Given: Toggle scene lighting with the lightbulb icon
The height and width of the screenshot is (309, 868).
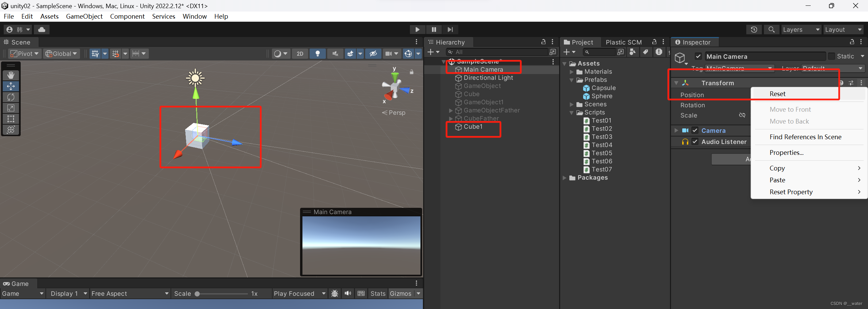Looking at the screenshot, I should click(x=317, y=54).
